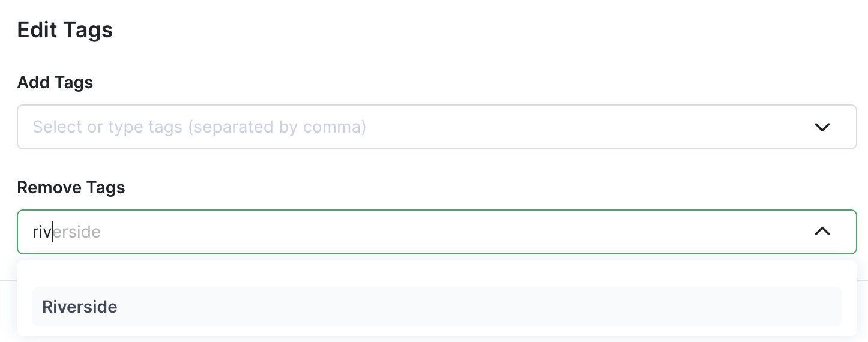Click the Remove Tags label
This screenshot has width=868, height=342.
point(71,187)
